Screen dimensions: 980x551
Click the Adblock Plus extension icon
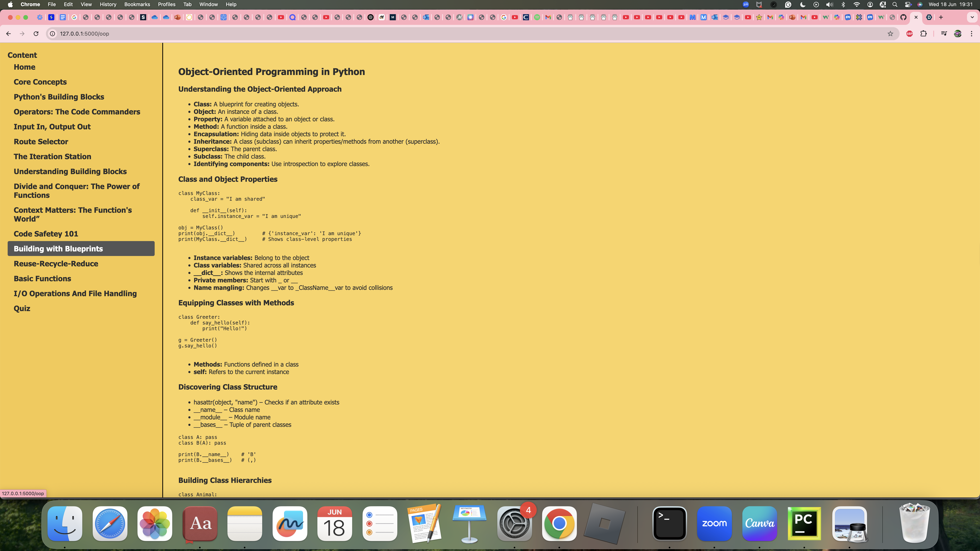(x=910, y=33)
